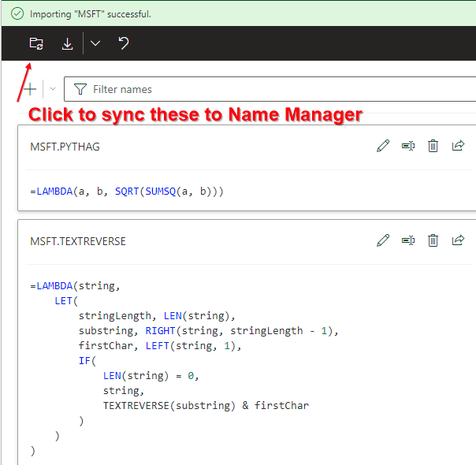Click the undo arrow icon
Screen dimensions: 476x465
click(x=123, y=43)
